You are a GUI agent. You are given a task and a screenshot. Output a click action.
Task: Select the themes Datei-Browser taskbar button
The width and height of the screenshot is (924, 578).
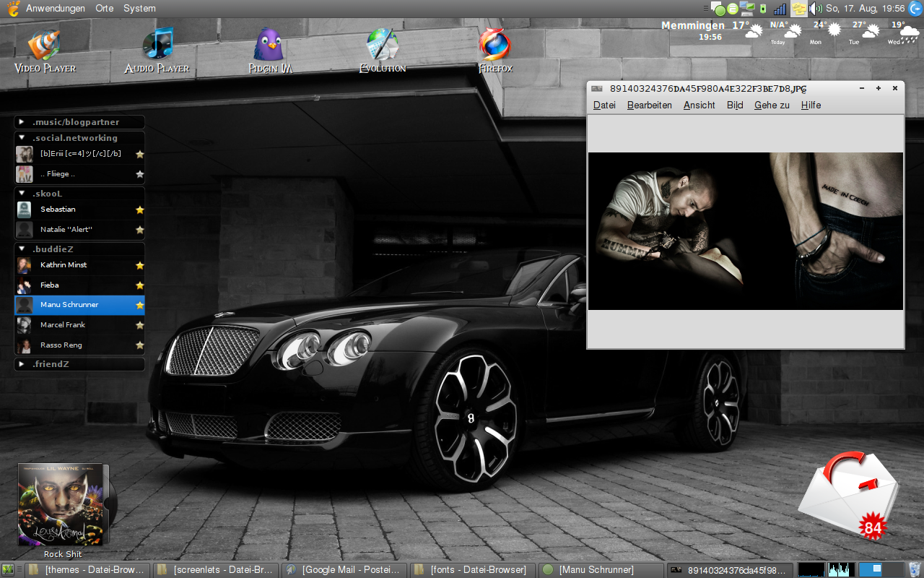click(x=87, y=570)
